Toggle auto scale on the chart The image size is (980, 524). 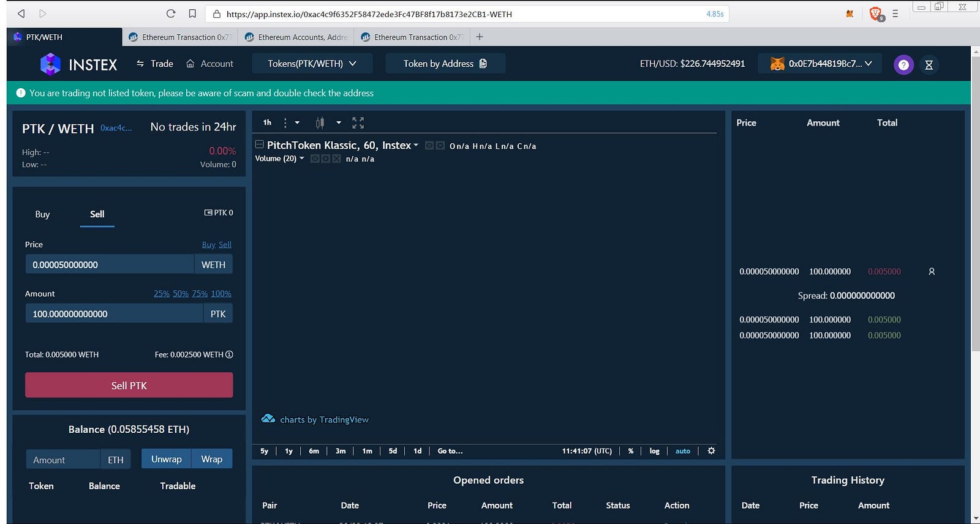[683, 451]
